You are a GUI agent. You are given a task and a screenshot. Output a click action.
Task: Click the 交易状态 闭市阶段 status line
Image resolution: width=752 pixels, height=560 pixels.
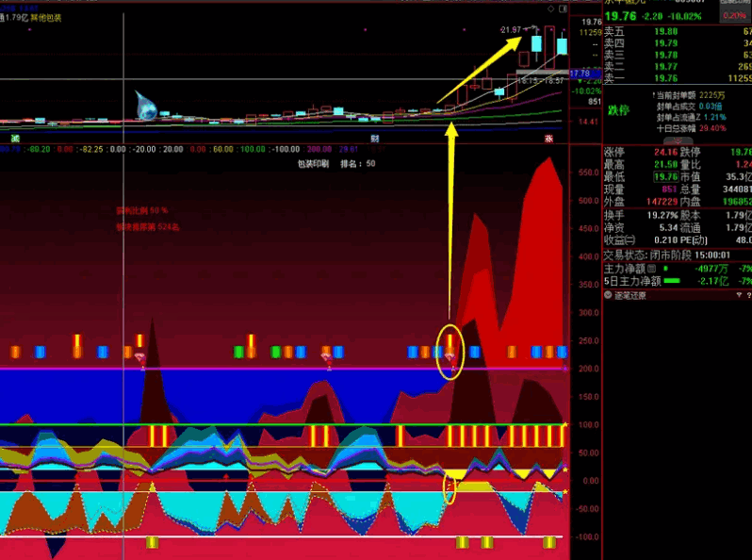click(667, 255)
